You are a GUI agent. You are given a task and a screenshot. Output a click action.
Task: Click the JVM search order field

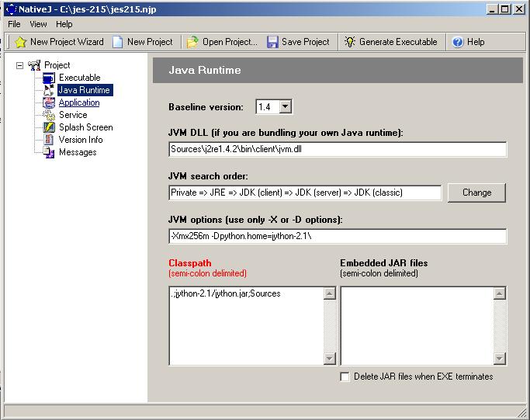tap(305, 193)
